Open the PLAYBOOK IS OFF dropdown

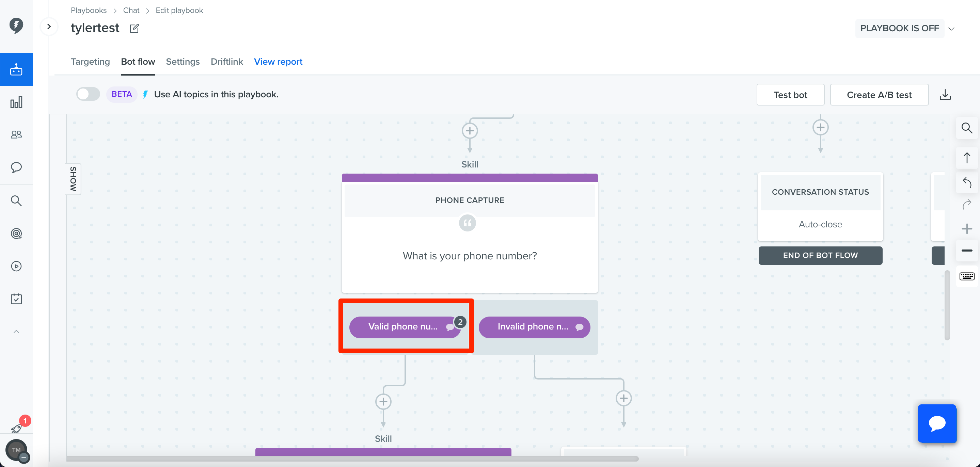[905, 29]
